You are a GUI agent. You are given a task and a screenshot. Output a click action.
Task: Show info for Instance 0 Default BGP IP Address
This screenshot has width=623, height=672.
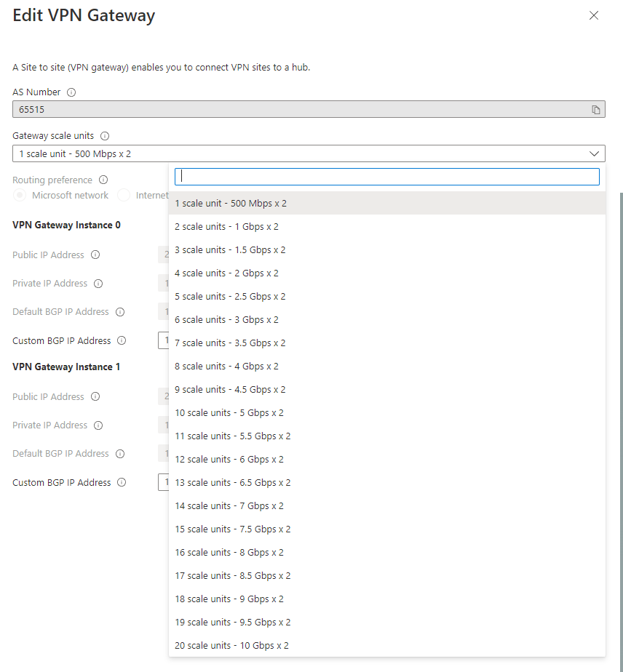[x=120, y=312]
